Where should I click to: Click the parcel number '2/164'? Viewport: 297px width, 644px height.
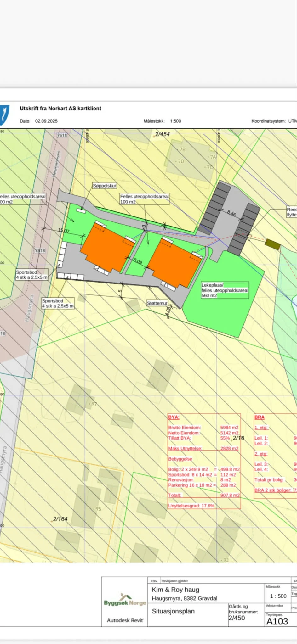(60, 519)
